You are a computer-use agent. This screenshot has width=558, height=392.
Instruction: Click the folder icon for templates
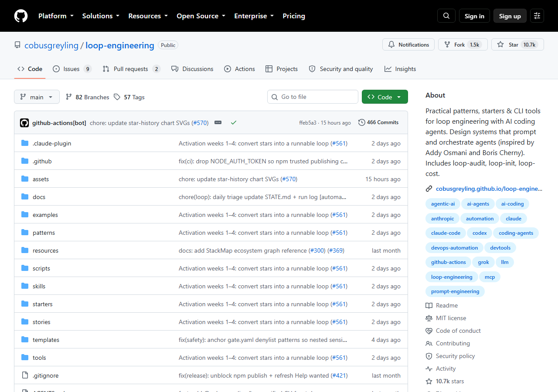tap(25, 340)
